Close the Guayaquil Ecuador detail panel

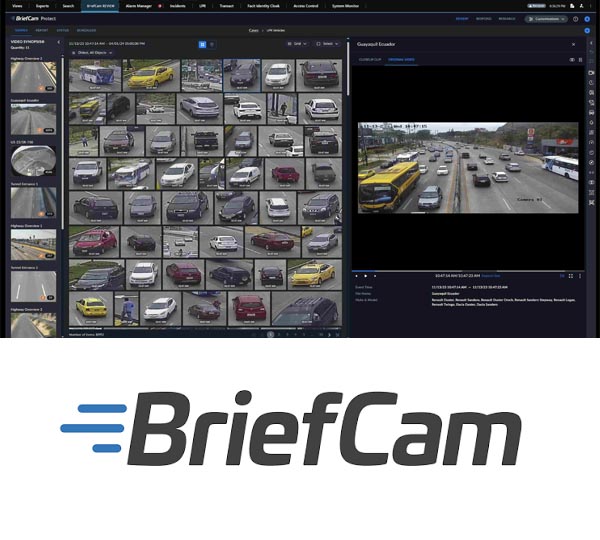coord(573,44)
